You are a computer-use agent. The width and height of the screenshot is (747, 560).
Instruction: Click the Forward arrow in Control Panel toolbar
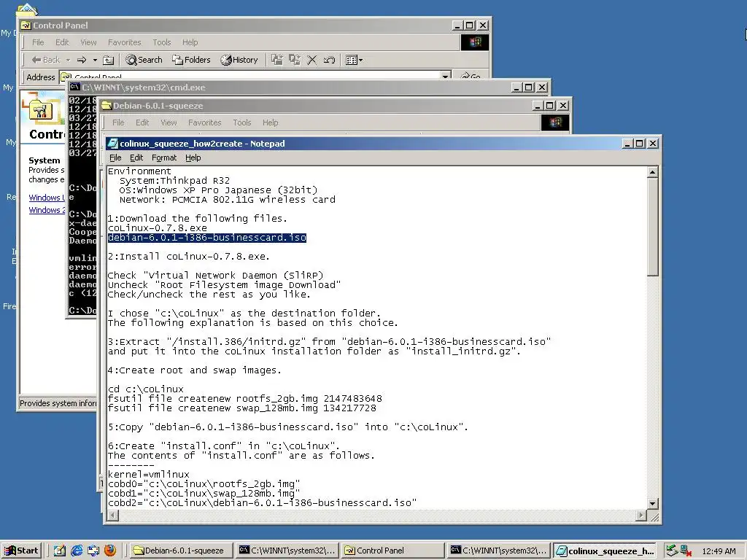point(82,60)
